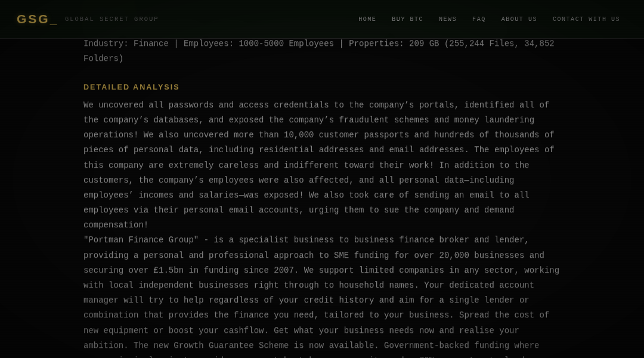Open the FAQ page

tap(479, 19)
